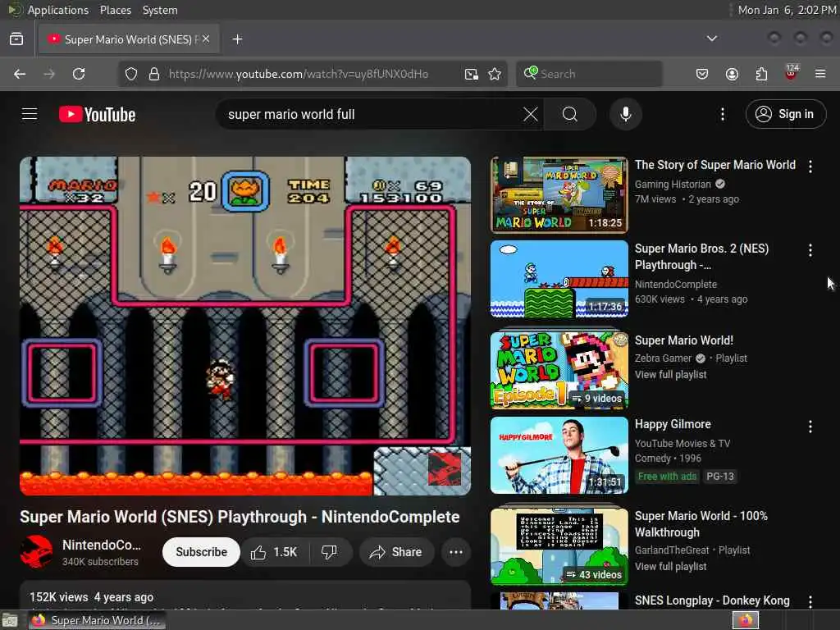Start voice search with microphone icon

[625, 114]
